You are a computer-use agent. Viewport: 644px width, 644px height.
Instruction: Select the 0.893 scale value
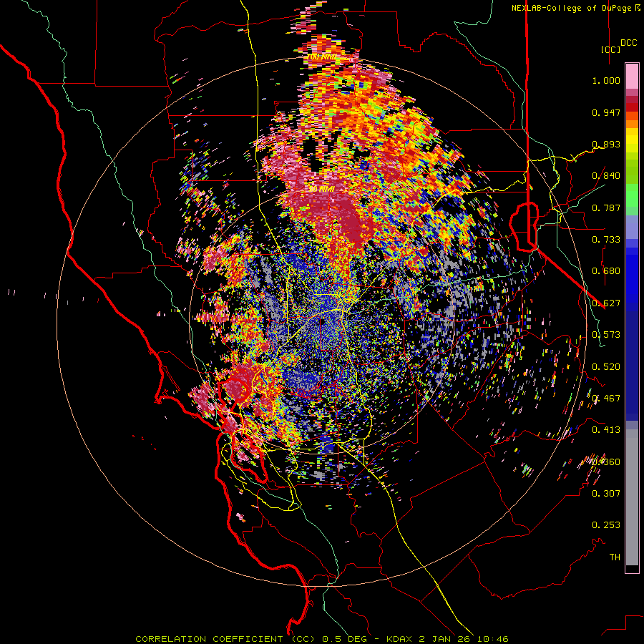pyautogui.click(x=606, y=144)
